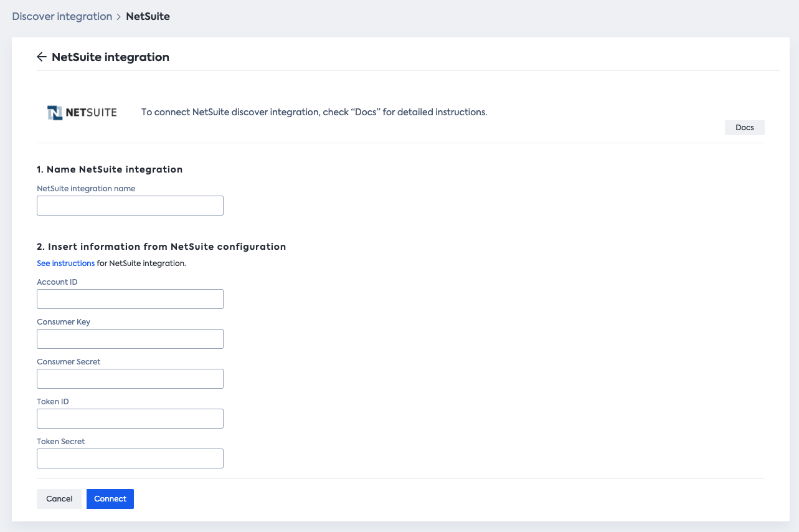Click the back arrow beside NetSuite integration
799x532 pixels.
tap(42, 57)
